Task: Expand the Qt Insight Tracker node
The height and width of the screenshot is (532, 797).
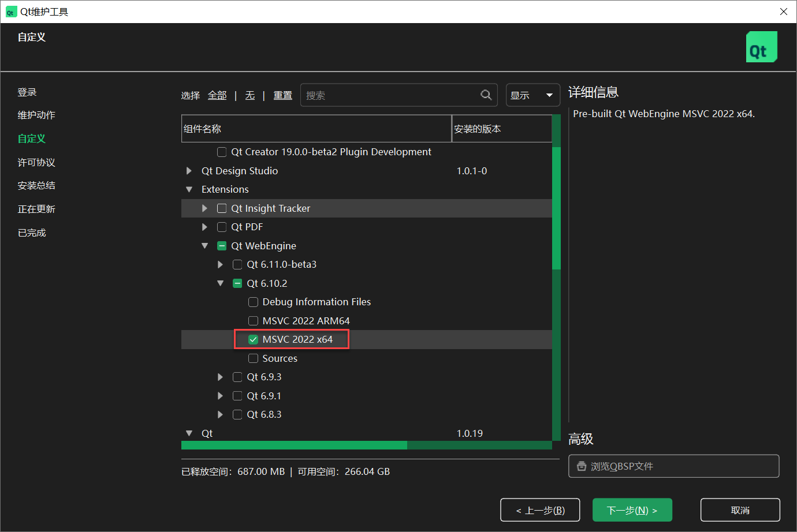Action: (204, 208)
